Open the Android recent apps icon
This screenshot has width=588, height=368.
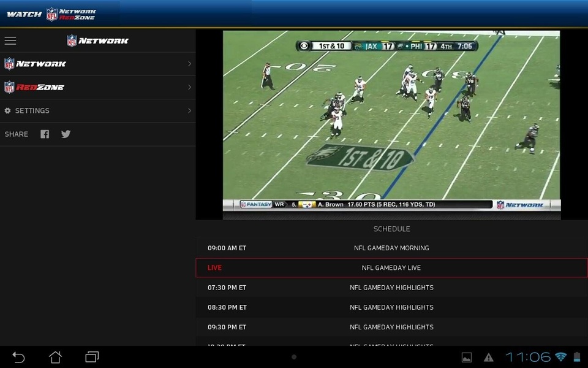(92, 357)
